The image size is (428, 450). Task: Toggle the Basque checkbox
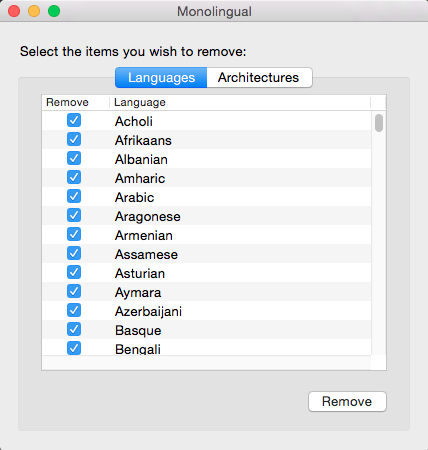[x=74, y=329]
